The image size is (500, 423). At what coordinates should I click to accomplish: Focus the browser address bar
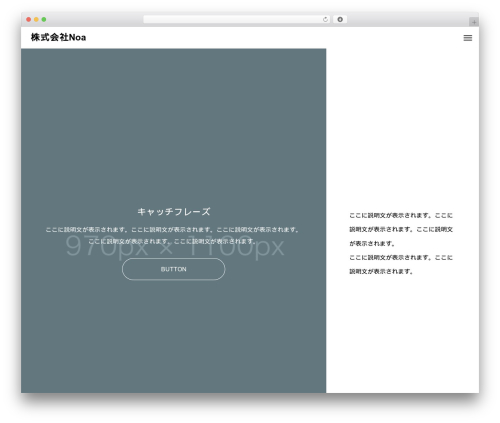click(237, 20)
